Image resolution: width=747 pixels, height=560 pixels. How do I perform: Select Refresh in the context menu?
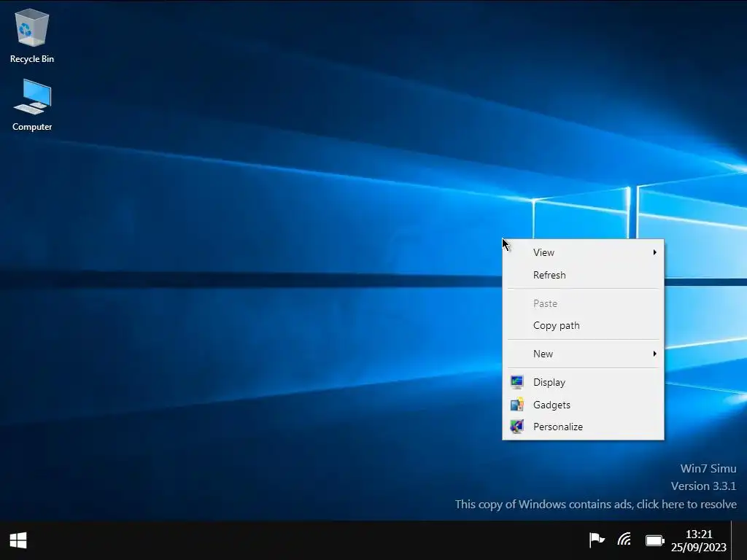click(x=583, y=275)
